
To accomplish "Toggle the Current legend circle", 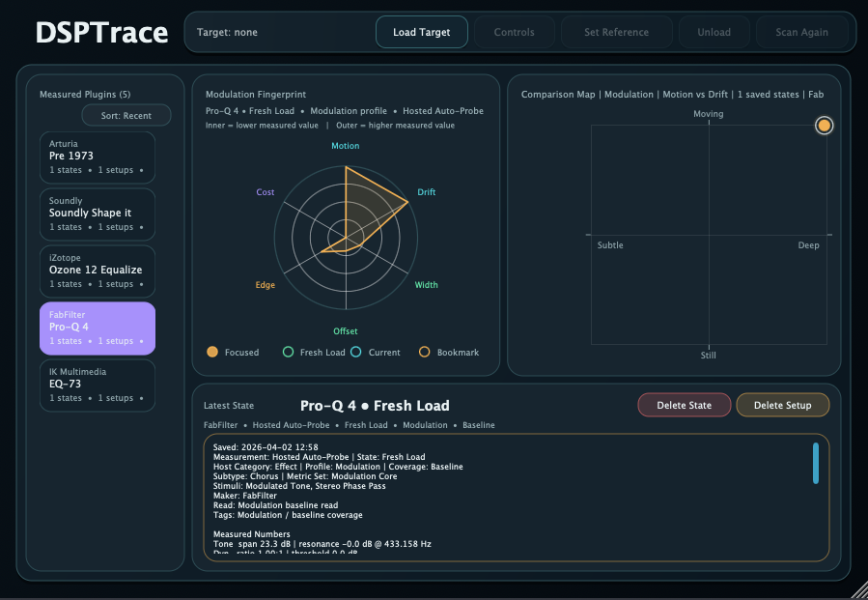I will click(x=356, y=353).
